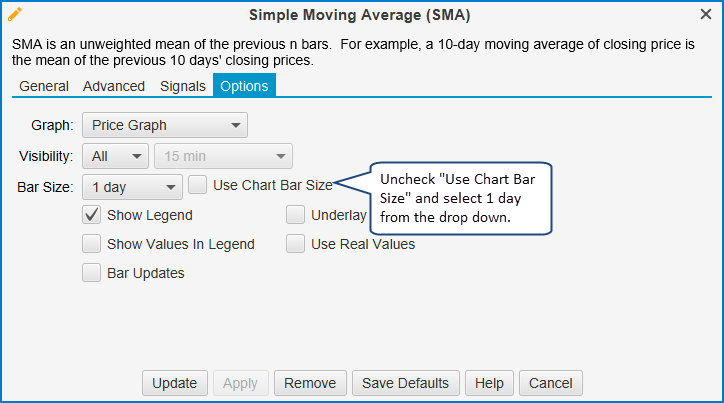Enable the Use Chart Bar Size checkbox
Screen dimensions: 724x403
pyautogui.click(x=198, y=184)
